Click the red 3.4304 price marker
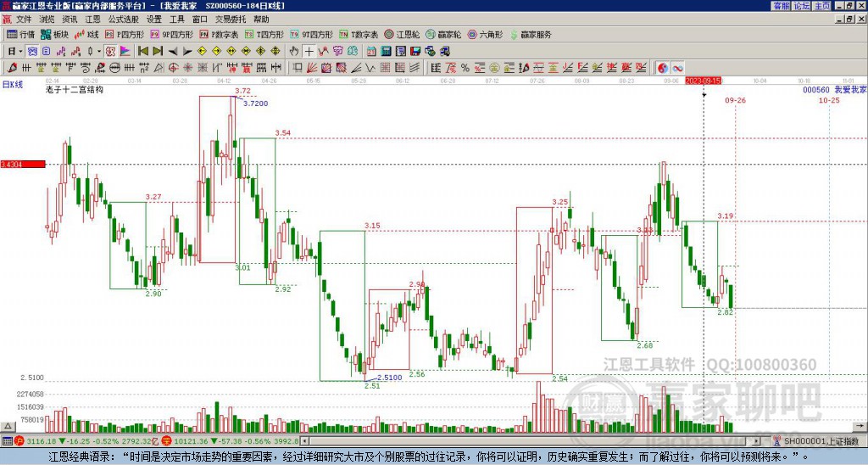The width and height of the screenshot is (868, 465). tap(23, 165)
